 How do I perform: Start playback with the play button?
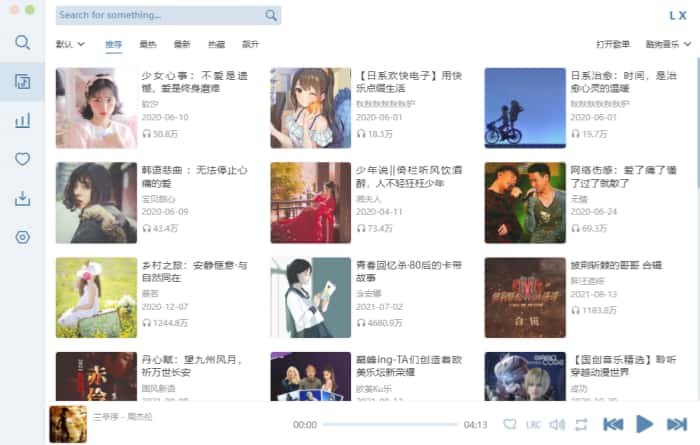point(644,424)
